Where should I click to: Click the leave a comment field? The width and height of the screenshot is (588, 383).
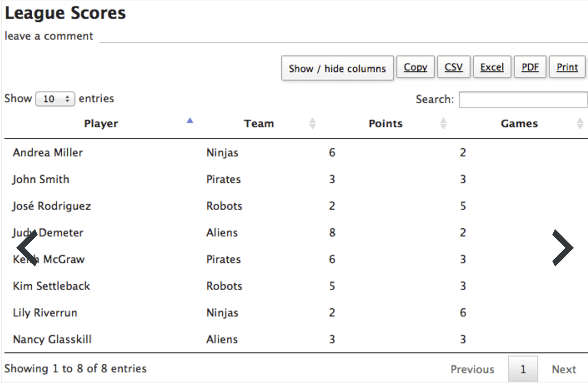tap(342, 37)
